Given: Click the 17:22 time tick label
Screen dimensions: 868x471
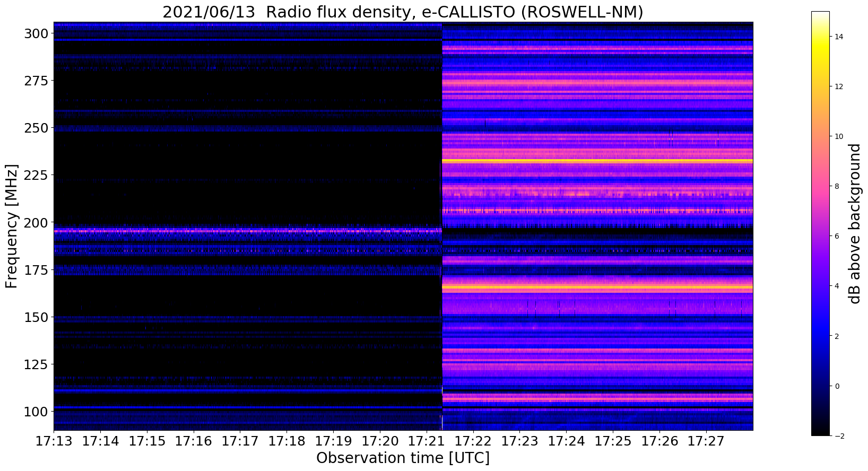Looking at the screenshot, I should point(473,441).
